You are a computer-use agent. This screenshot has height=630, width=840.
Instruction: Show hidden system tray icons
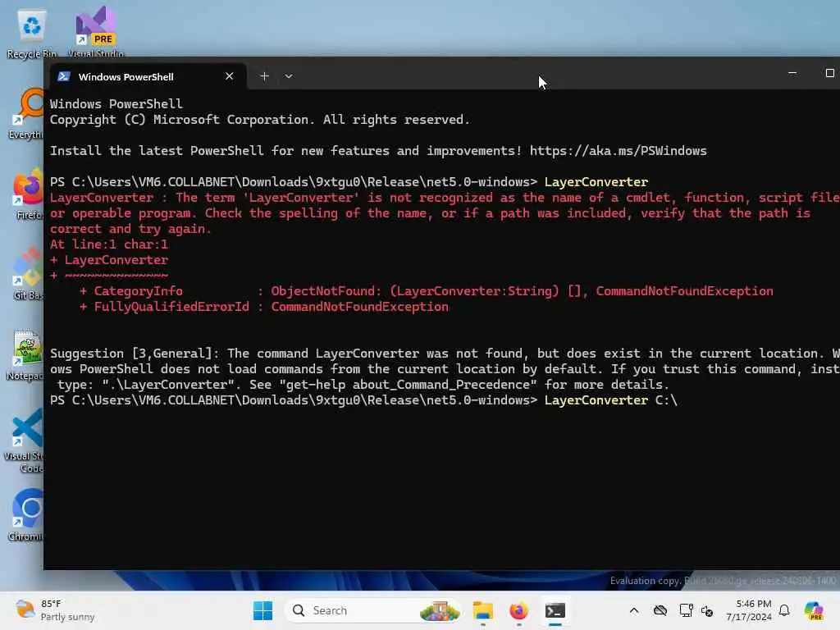(x=634, y=610)
